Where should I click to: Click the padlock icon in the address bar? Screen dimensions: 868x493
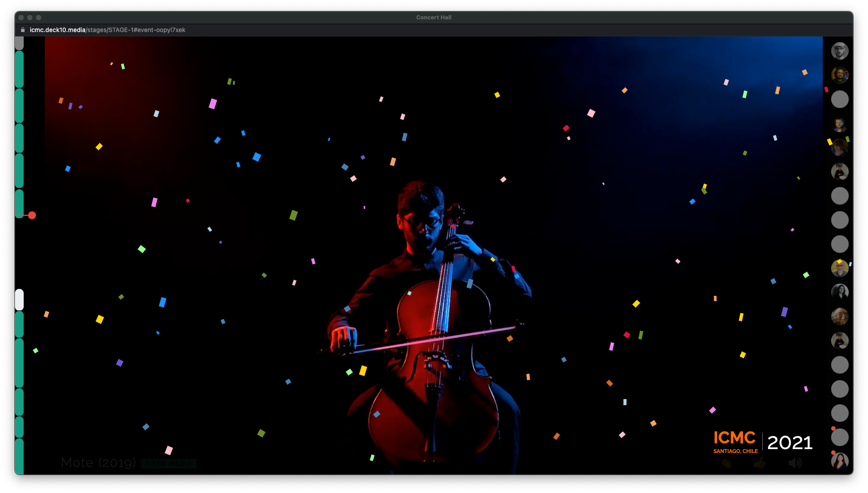tap(23, 30)
